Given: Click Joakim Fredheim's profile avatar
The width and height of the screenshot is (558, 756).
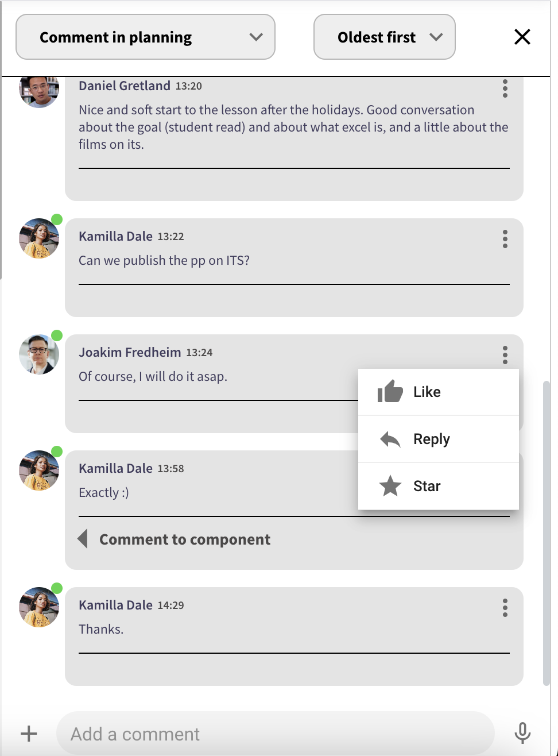Looking at the screenshot, I should pyautogui.click(x=39, y=354).
